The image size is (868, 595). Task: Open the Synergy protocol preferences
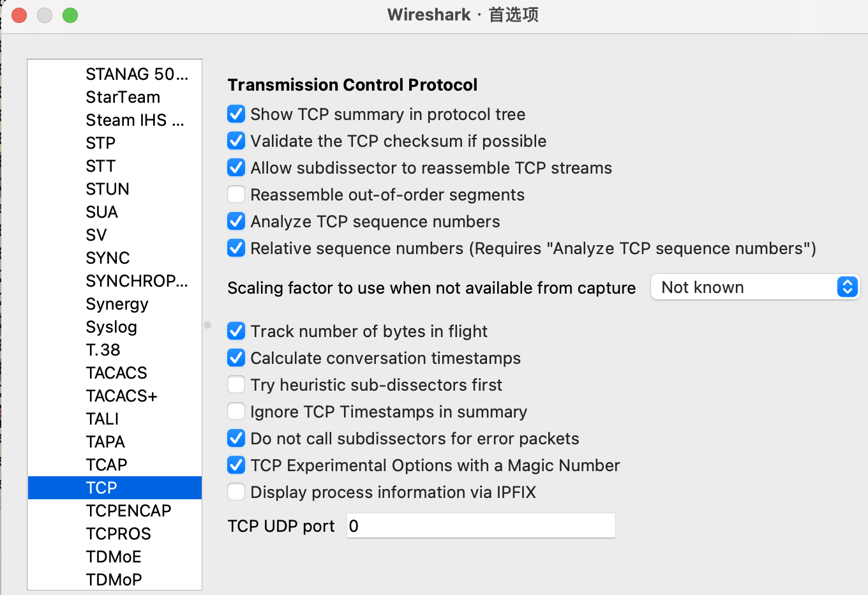pos(117,304)
